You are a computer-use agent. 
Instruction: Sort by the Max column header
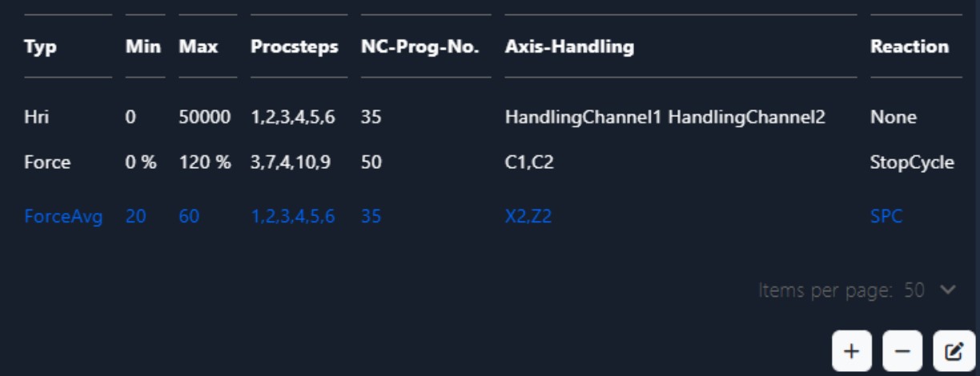[x=199, y=47]
